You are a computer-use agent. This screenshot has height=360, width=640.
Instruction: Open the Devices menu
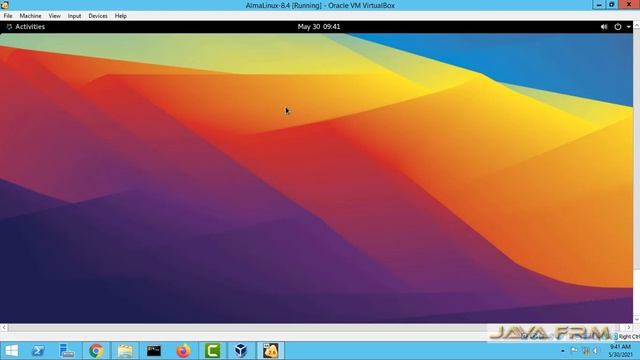[x=98, y=16]
